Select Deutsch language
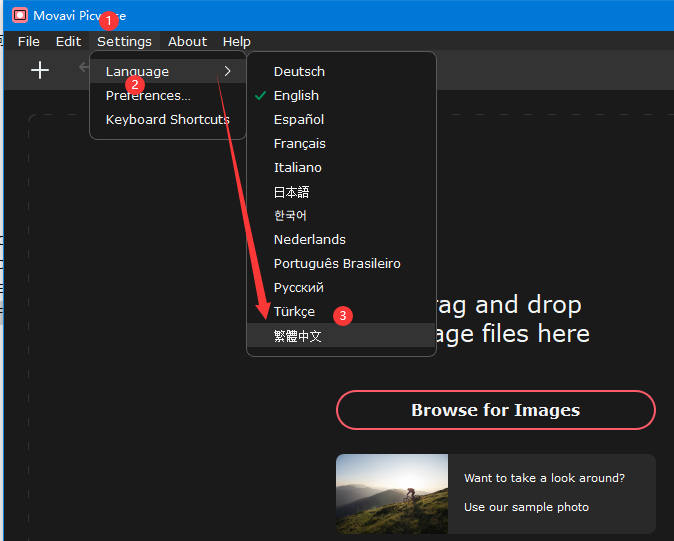Image resolution: width=674 pixels, height=541 pixels. click(341, 71)
